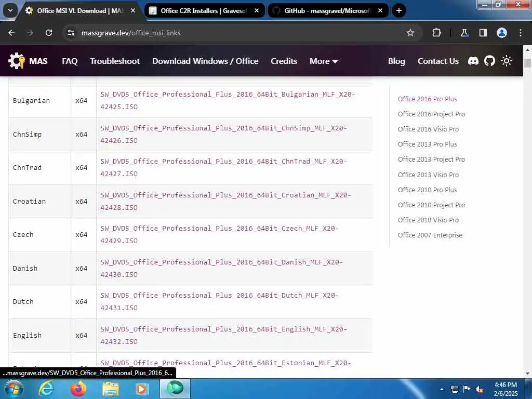This screenshot has height=399, width=532.
Task: Open the GitHub icon link in navbar
Action: (489, 61)
